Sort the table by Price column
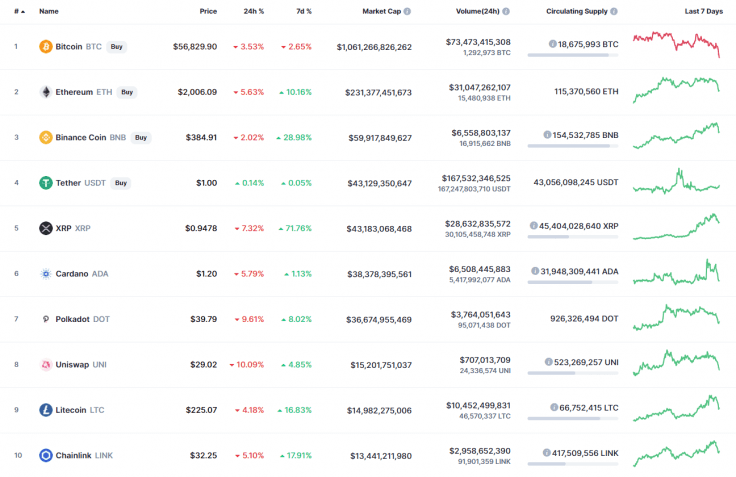The image size is (736, 477). pos(208,11)
